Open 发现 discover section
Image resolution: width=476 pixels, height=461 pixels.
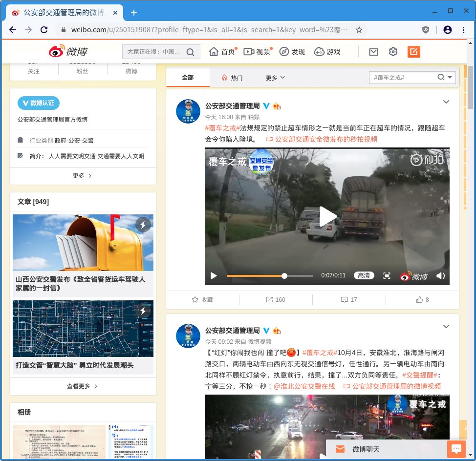(x=292, y=52)
